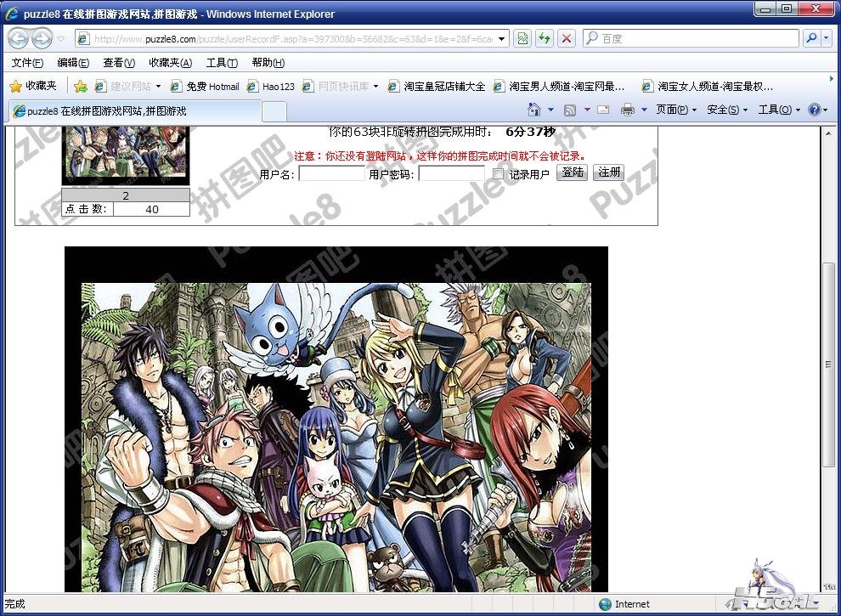Image resolution: width=841 pixels, height=616 pixels.
Task: Click the add-to-favorites-bar star icon
Action: pos(81,86)
